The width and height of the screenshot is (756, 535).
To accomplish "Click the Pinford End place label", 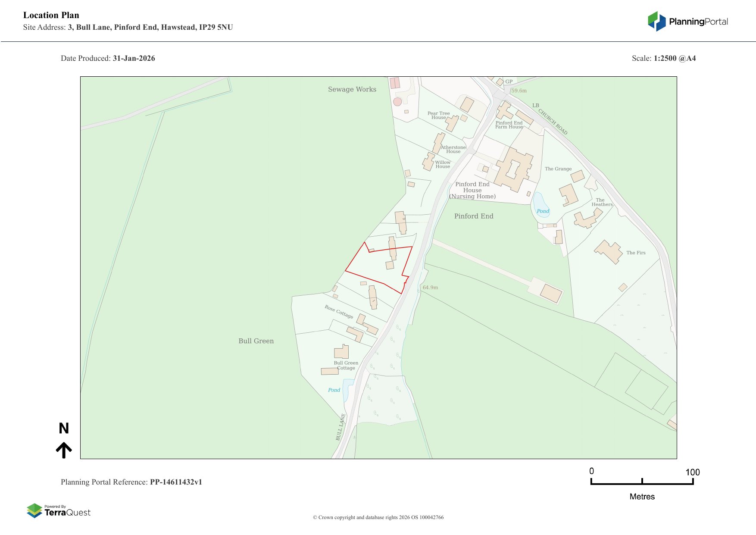I will pyautogui.click(x=473, y=216).
